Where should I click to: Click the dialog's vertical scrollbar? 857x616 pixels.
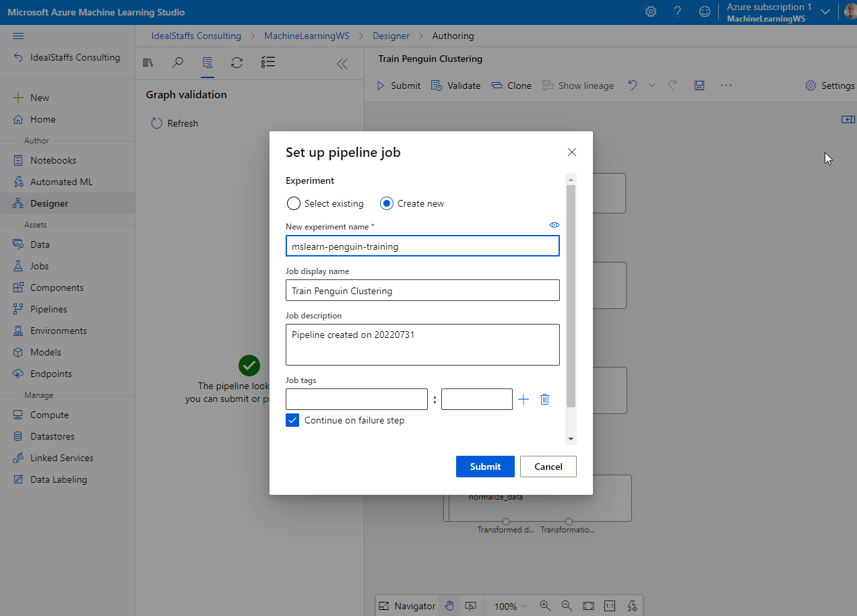(571, 296)
